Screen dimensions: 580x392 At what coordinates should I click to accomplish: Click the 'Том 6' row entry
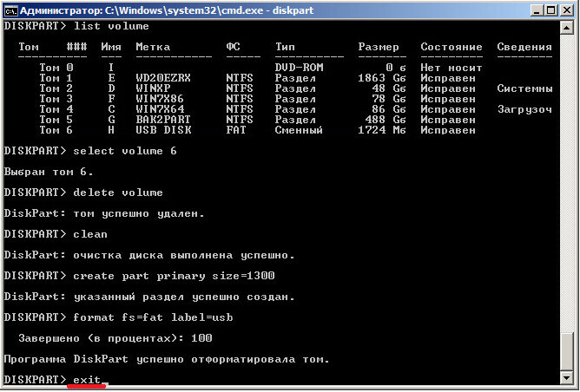56,130
